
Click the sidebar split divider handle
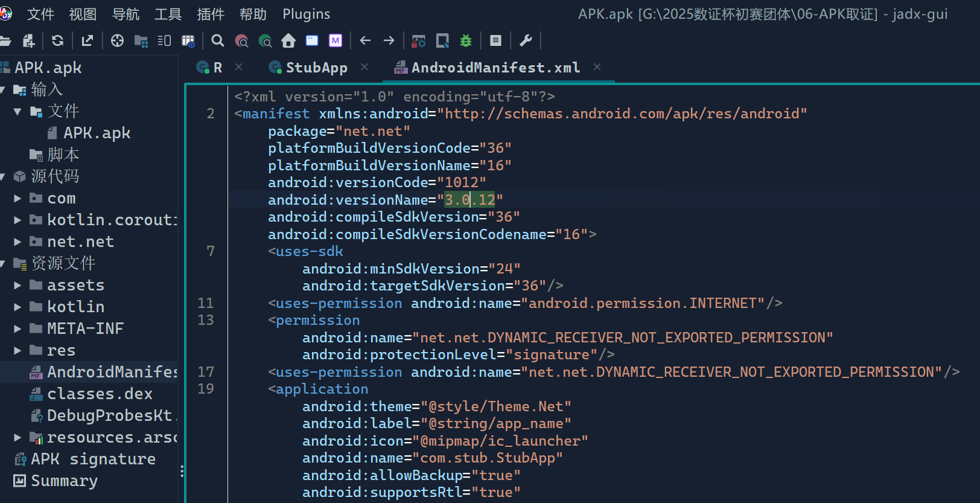pyautogui.click(x=182, y=471)
